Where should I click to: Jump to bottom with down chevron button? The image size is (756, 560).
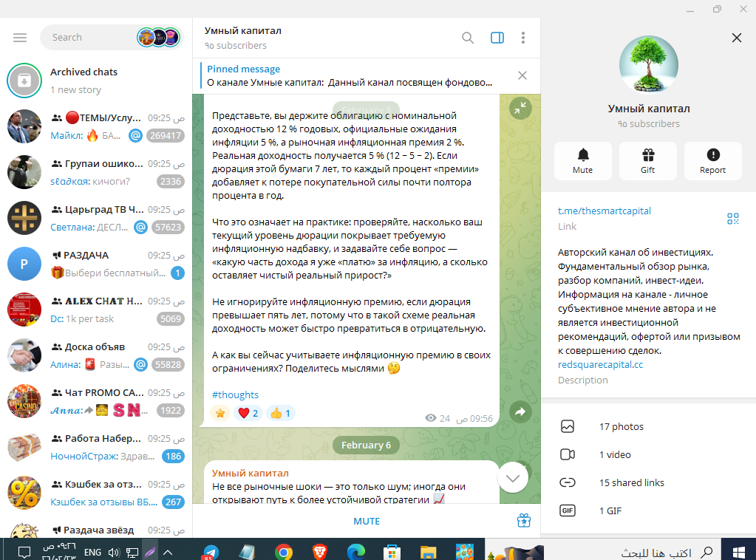(x=513, y=477)
